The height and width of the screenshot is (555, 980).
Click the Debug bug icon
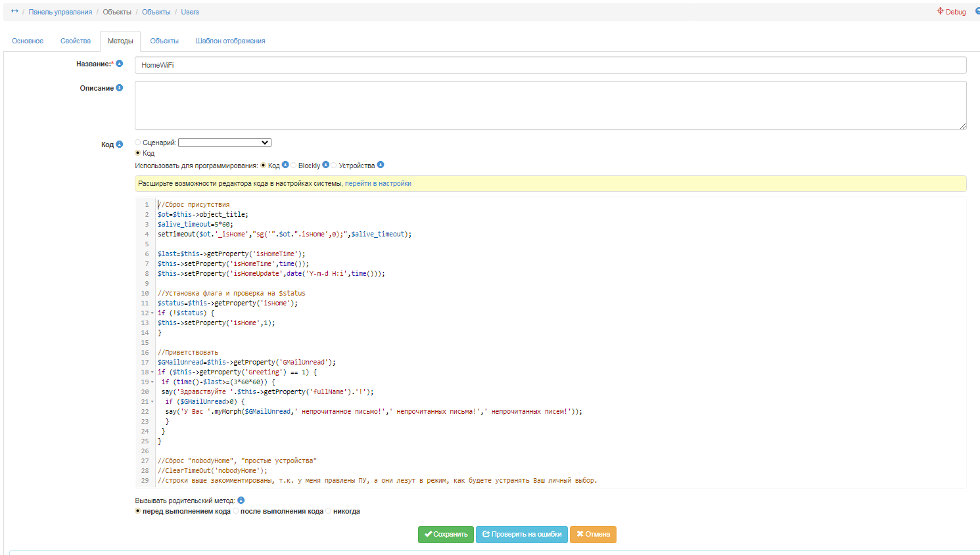click(940, 11)
